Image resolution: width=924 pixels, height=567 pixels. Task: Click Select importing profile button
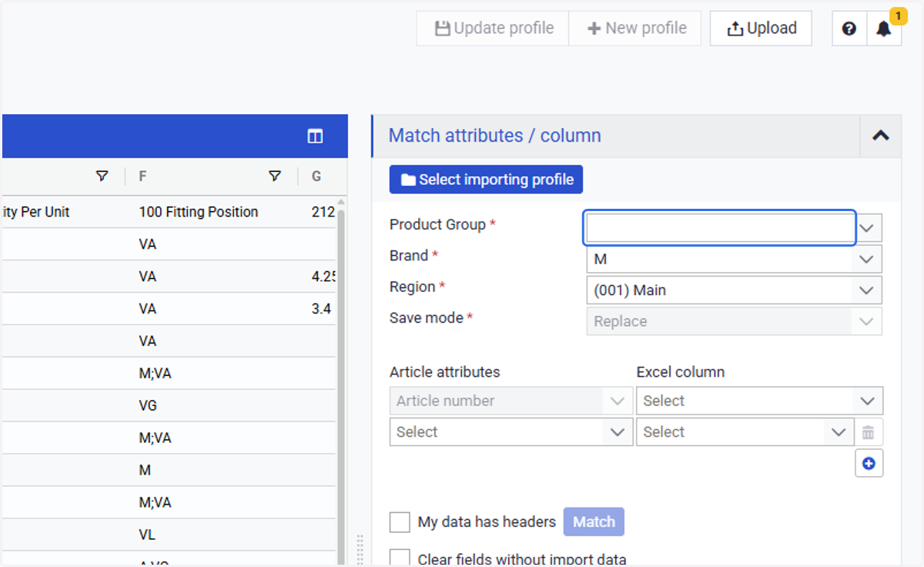coord(486,179)
